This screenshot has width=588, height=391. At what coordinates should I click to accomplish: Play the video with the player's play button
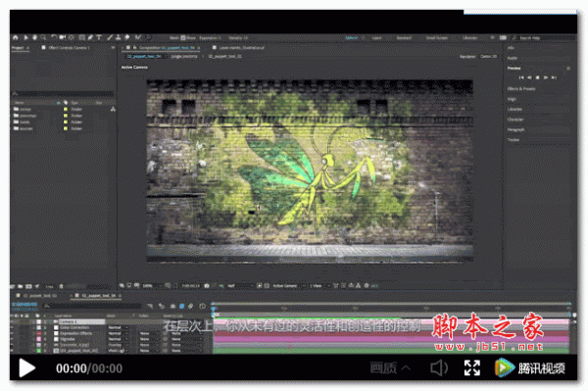pos(27,368)
